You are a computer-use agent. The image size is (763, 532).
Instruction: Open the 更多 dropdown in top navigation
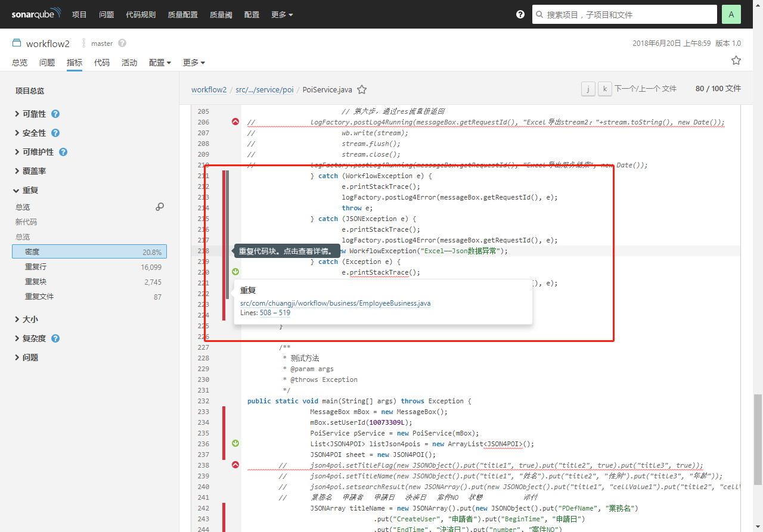282,14
